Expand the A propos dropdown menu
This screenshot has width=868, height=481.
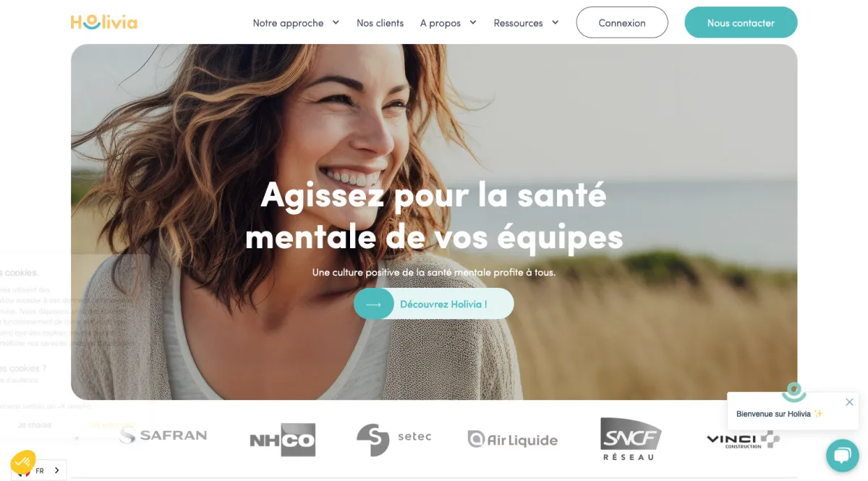448,23
